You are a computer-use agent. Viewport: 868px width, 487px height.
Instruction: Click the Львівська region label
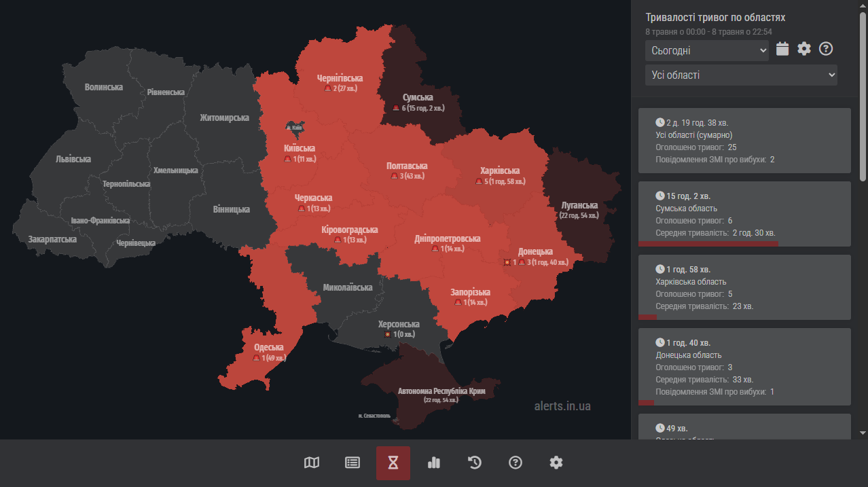(73, 159)
